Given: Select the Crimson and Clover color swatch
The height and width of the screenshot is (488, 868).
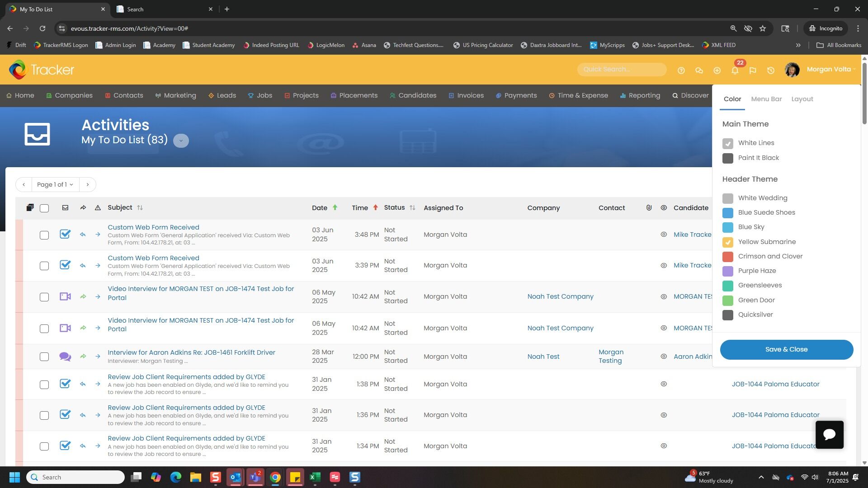Looking at the screenshot, I should (727, 257).
